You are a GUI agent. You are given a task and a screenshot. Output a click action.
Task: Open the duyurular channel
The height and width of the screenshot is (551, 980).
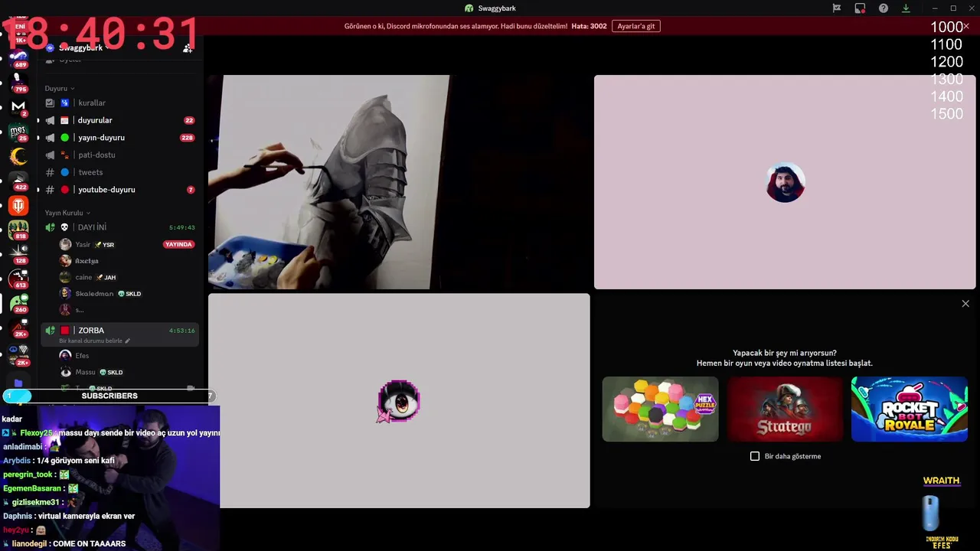120,120
